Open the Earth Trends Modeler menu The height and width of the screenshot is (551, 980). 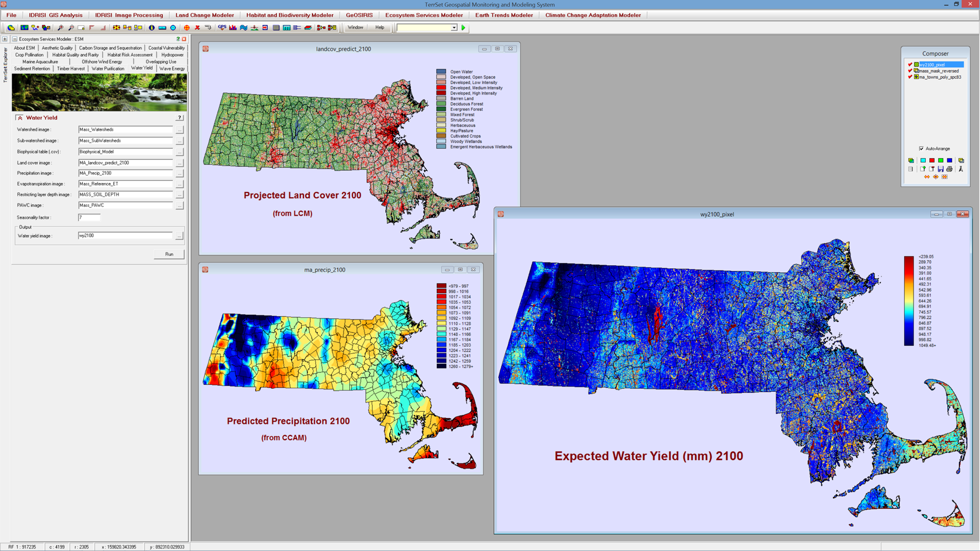tap(504, 15)
